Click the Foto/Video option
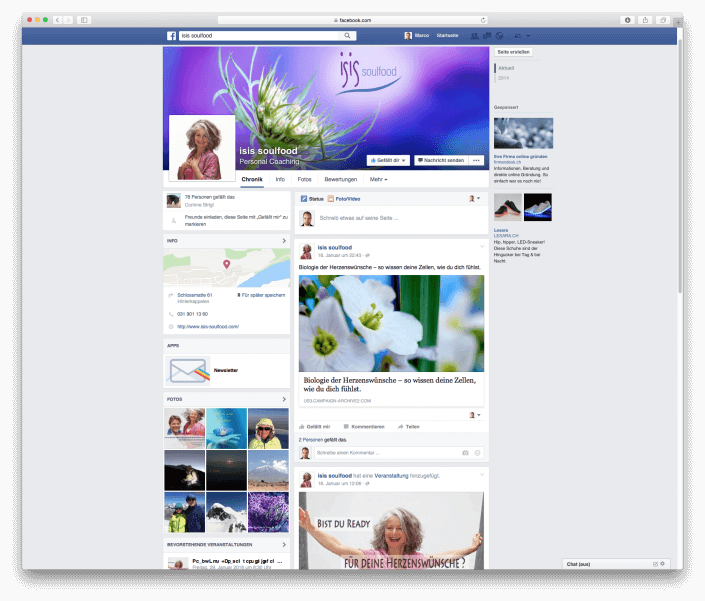Image resolution: width=705 pixels, height=601 pixels. point(344,199)
